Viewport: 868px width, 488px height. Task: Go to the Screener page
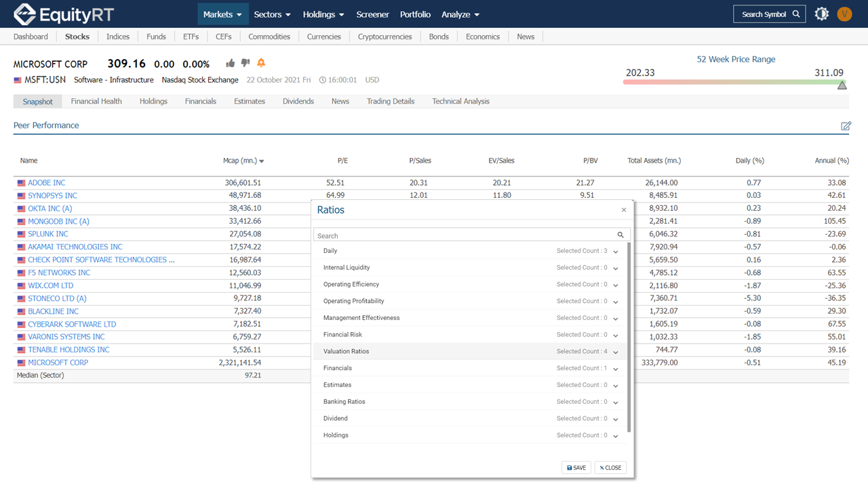372,14
